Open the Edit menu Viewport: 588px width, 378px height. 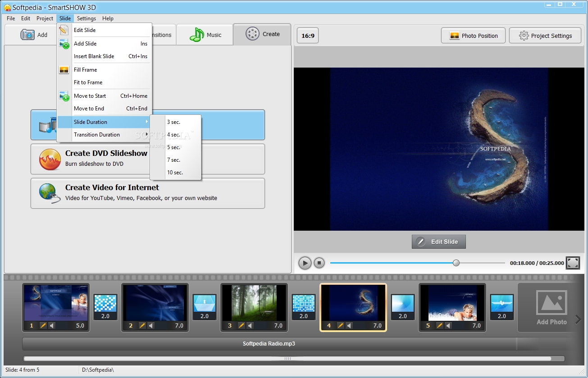coord(26,18)
